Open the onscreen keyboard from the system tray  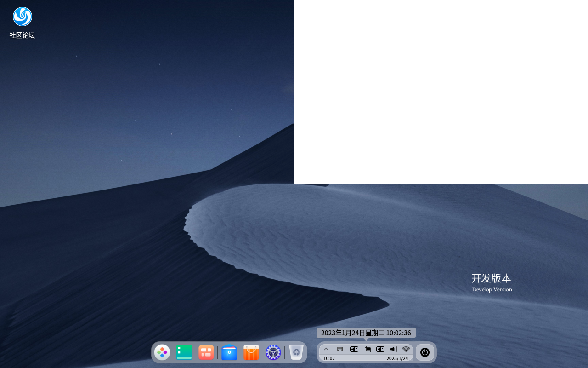[340, 349]
